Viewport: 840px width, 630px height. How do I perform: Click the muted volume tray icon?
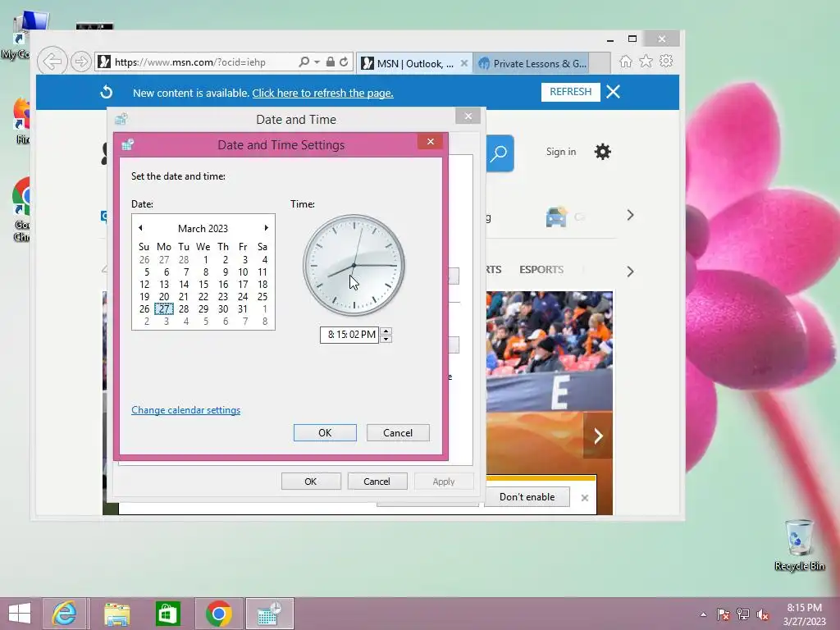tap(763, 614)
